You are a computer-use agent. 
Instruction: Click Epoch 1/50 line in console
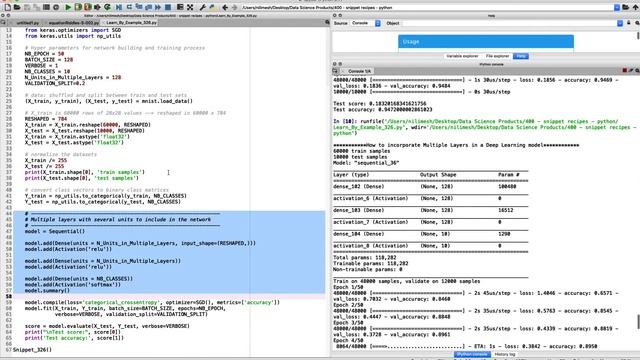pyautogui.click(x=348, y=287)
